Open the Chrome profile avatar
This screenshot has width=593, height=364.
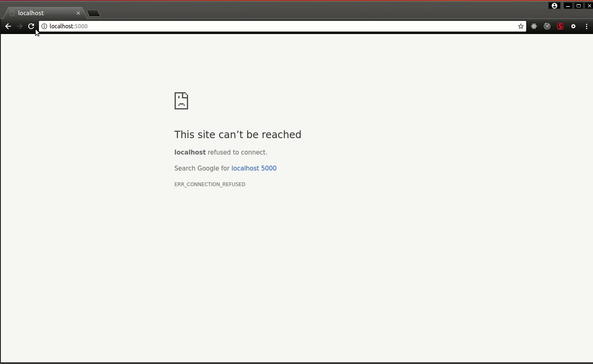554,5
